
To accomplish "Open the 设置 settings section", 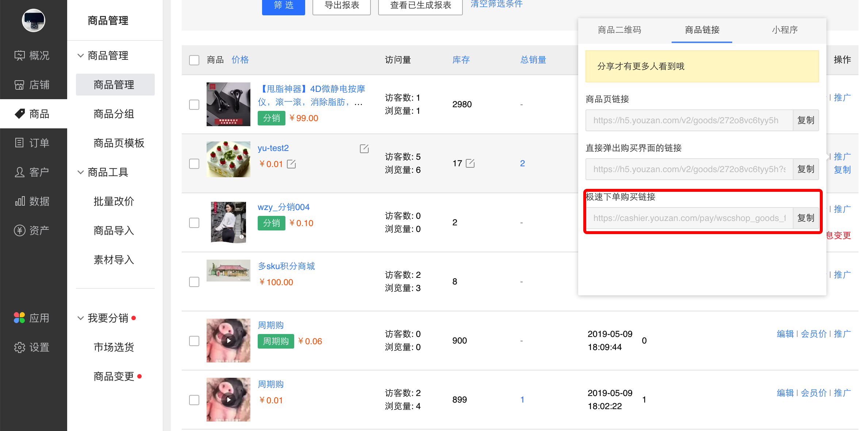I will pos(34,347).
